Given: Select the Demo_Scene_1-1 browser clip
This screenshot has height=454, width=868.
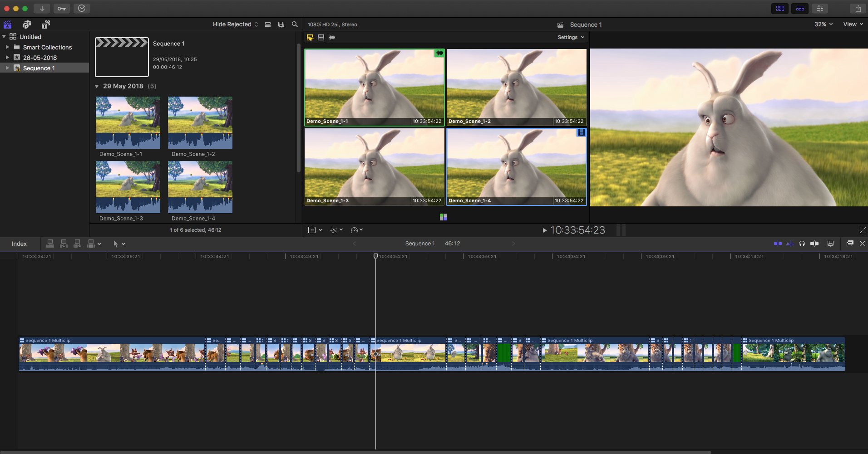Looking at the screenshot, I should click(128, 122).
